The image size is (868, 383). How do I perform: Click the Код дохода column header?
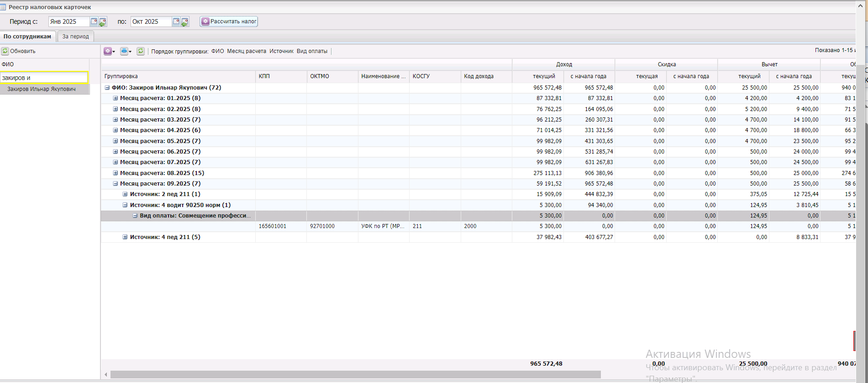tap(486, 76)
